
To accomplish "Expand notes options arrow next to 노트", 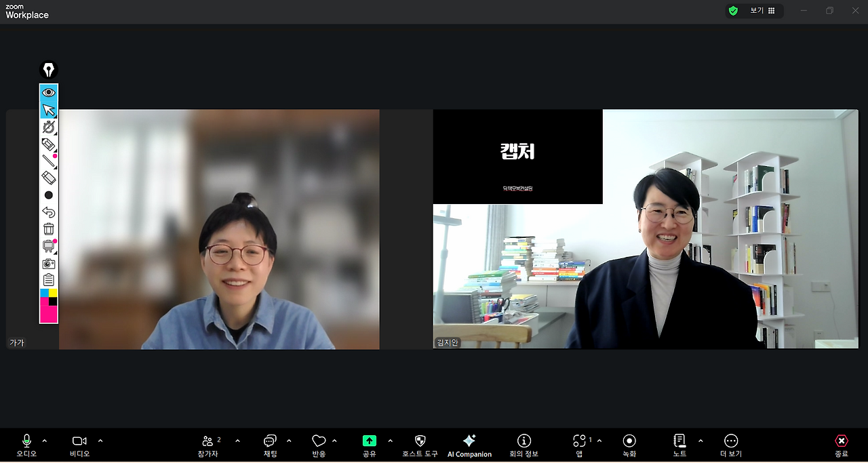I will point(701,441).
